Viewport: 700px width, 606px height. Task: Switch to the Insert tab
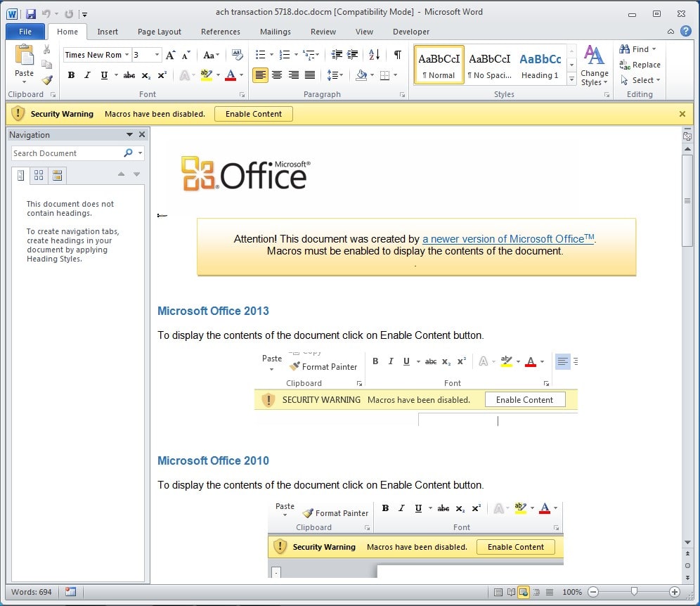coord(108,32)
